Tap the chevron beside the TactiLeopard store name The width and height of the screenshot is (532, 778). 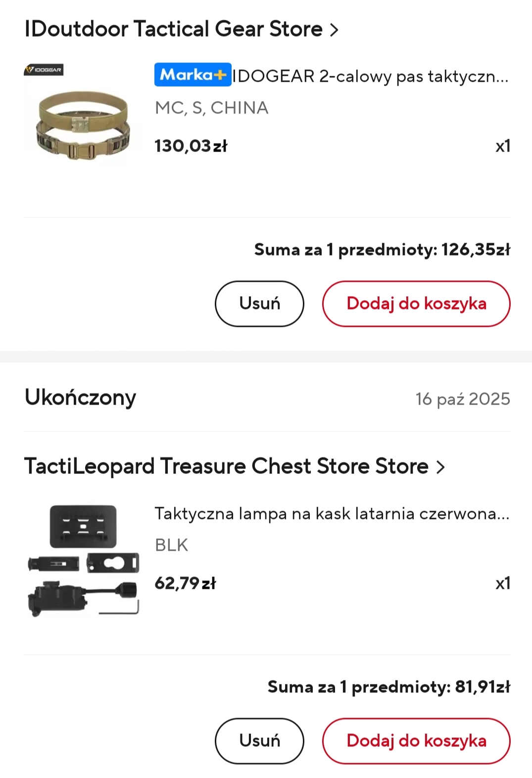click(440, 467)
